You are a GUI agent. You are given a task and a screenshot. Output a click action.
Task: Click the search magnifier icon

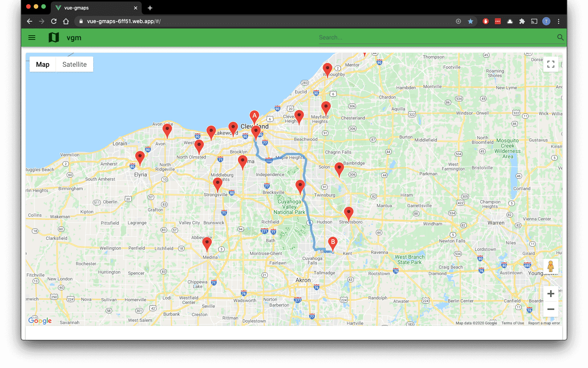(x=560, y=37)
